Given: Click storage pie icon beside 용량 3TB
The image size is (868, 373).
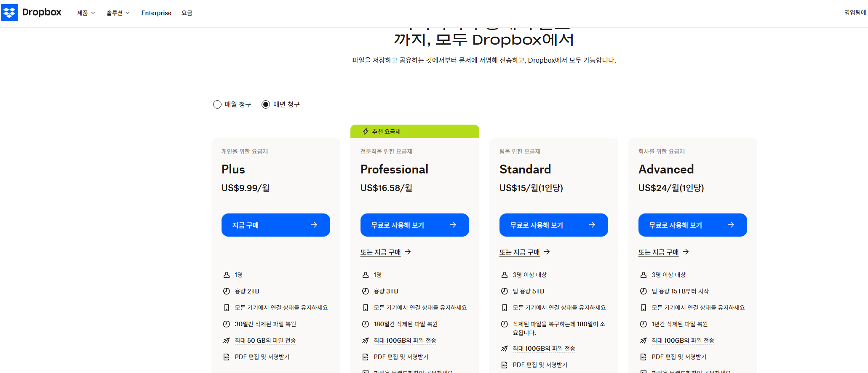Looking at the screenshot, I should tap(365, 291).
